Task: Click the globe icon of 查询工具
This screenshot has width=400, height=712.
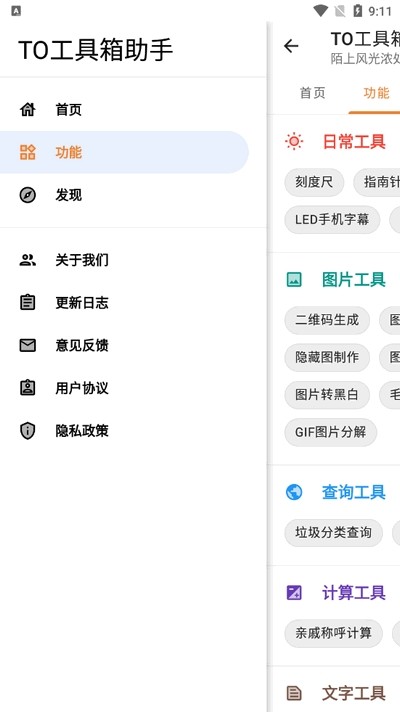Action: tap(294, 492)
